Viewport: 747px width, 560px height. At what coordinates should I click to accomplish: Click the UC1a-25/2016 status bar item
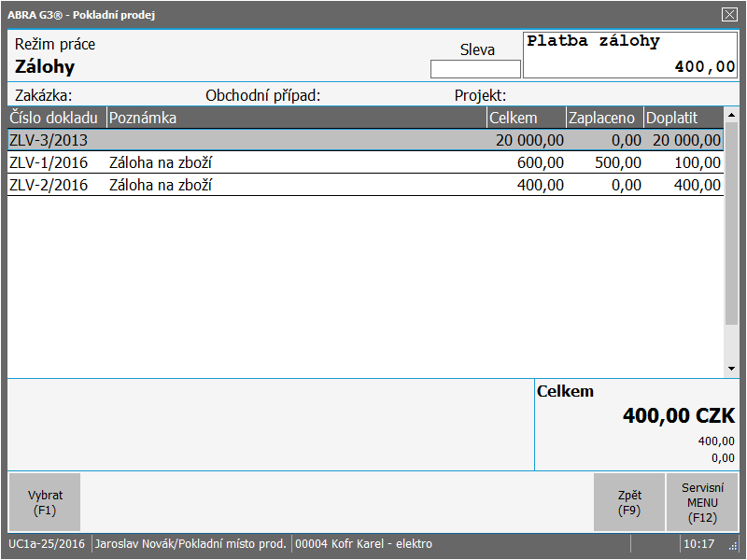point(48,544)
